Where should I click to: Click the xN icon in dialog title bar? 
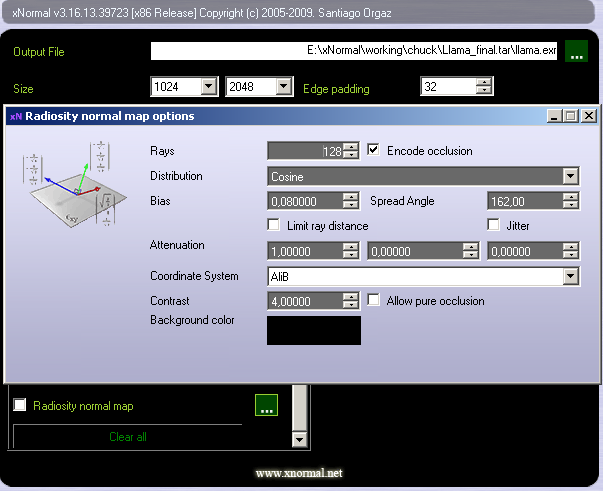click(15, 116)
